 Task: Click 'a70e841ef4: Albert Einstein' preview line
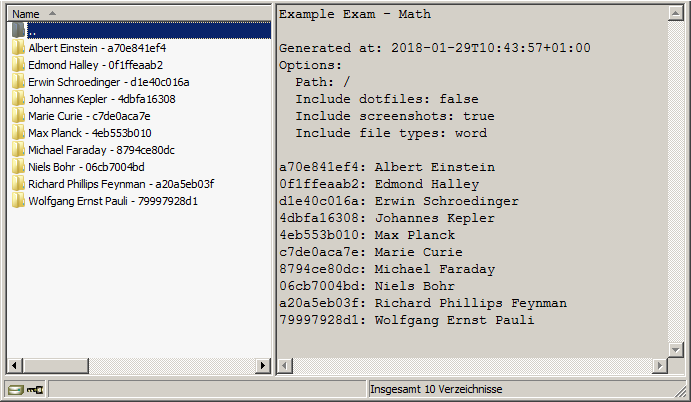[387, 167]
